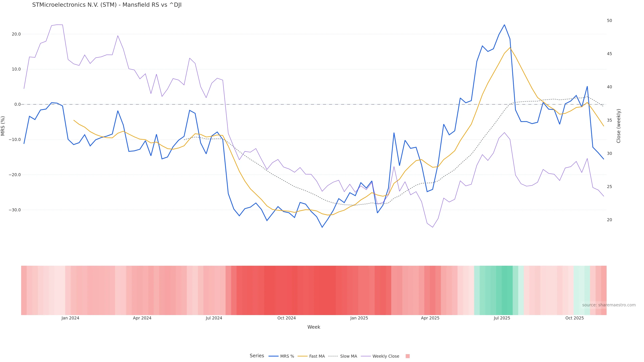The image size is (644, 362).
Task: Click the Oct 2025 axis tick label
Action: coord(575,318)
